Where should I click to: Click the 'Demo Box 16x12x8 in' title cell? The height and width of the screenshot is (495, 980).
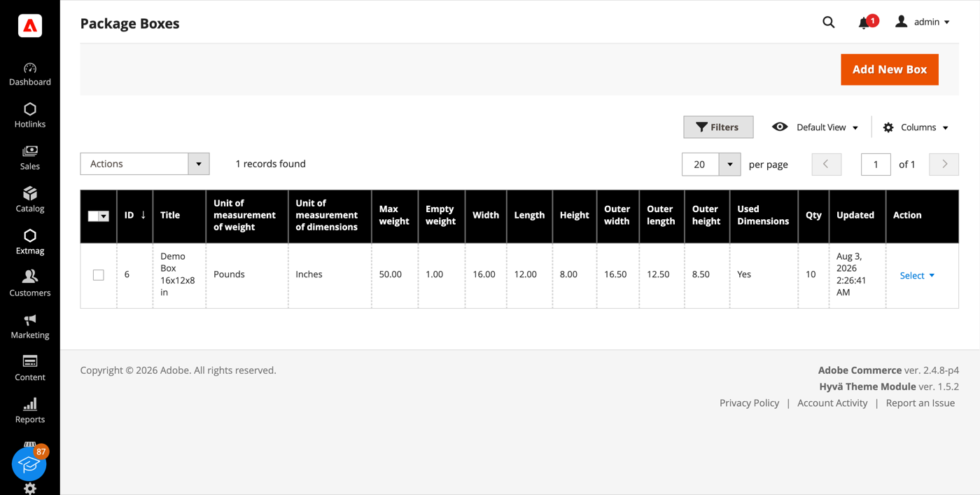pos(178,274)
